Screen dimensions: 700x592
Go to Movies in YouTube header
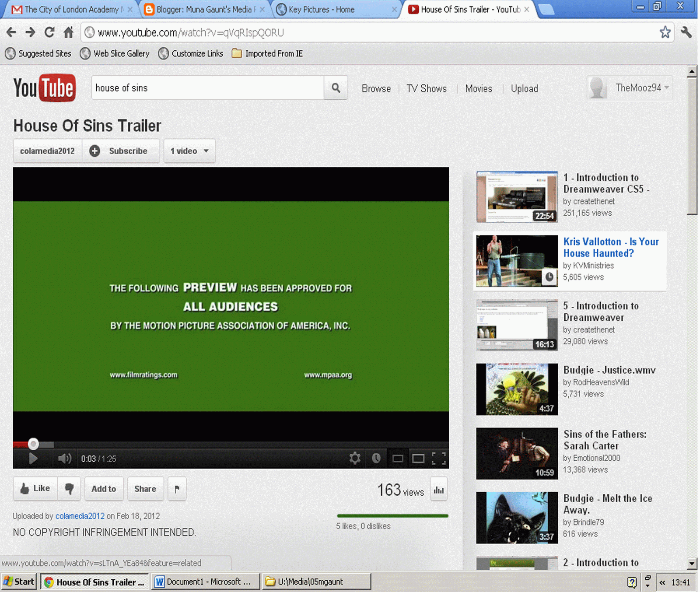(479, 88)
